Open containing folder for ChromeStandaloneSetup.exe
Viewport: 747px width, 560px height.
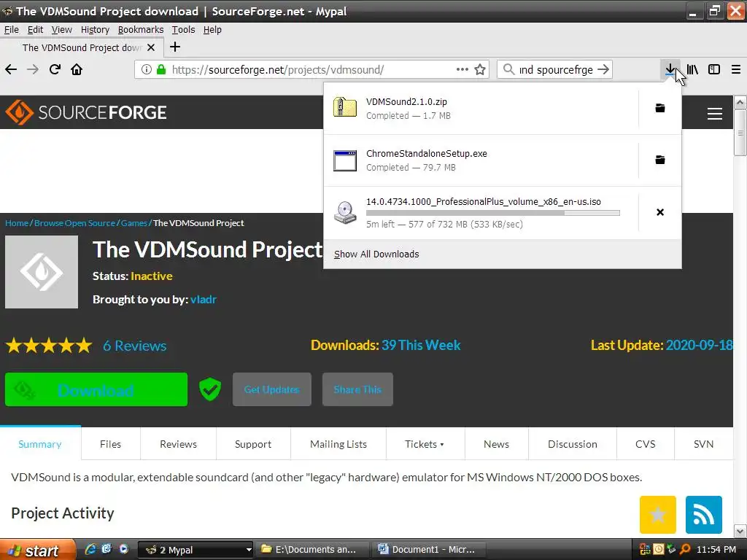click(x=659, y=160)
